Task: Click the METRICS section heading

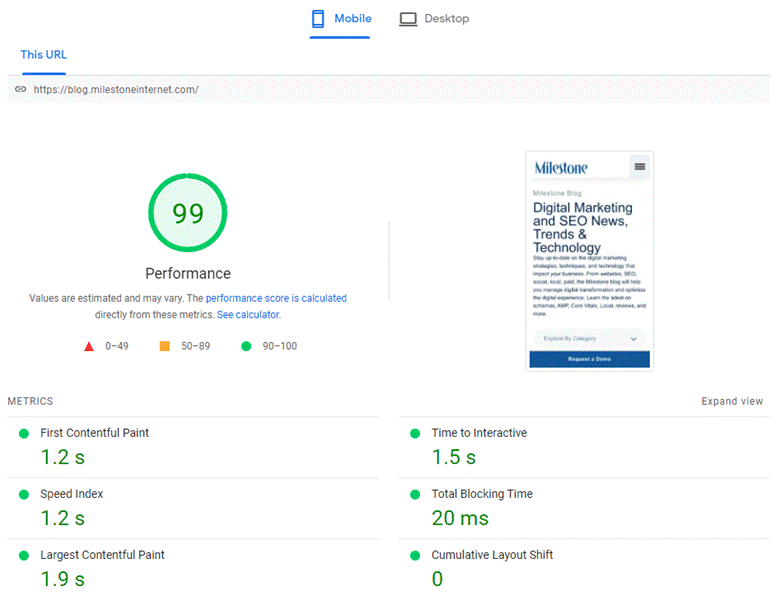Action: (x=30, y=401)
